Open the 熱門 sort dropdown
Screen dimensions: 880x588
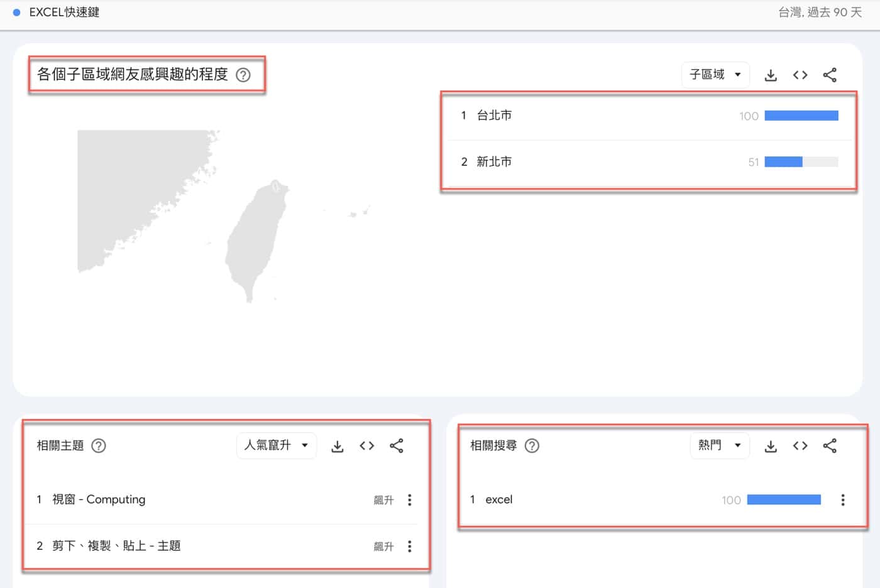tap(720, 445)
